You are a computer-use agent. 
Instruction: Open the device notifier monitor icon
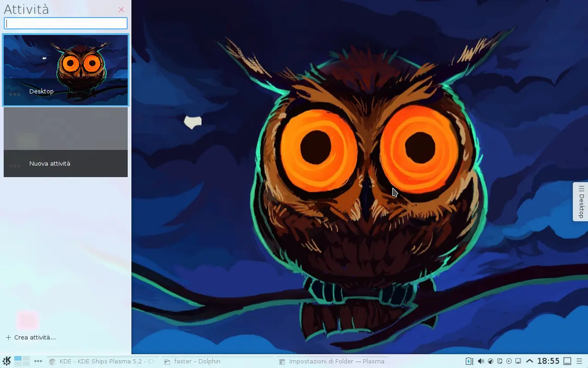[518, 361]
